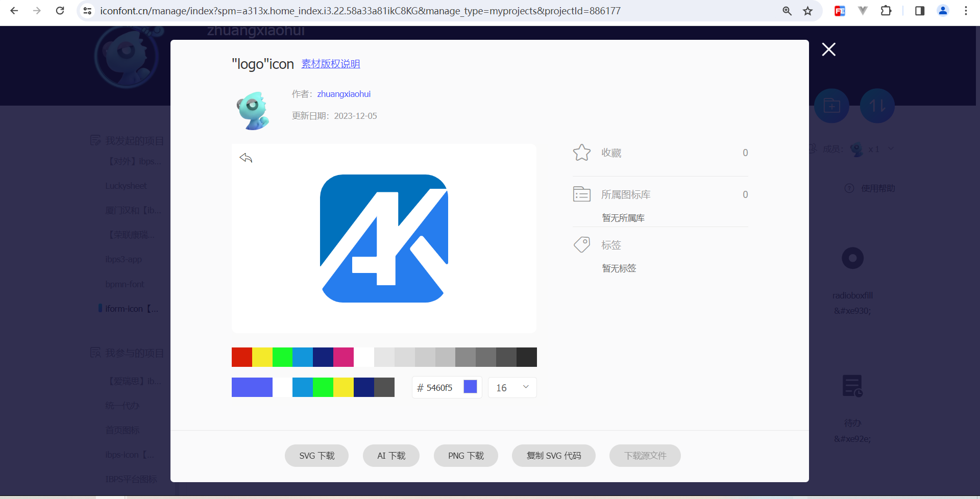Click the SVG 下载 button
Image resolution: width=980 pixels, height=499 pixels.
point(316,456)
